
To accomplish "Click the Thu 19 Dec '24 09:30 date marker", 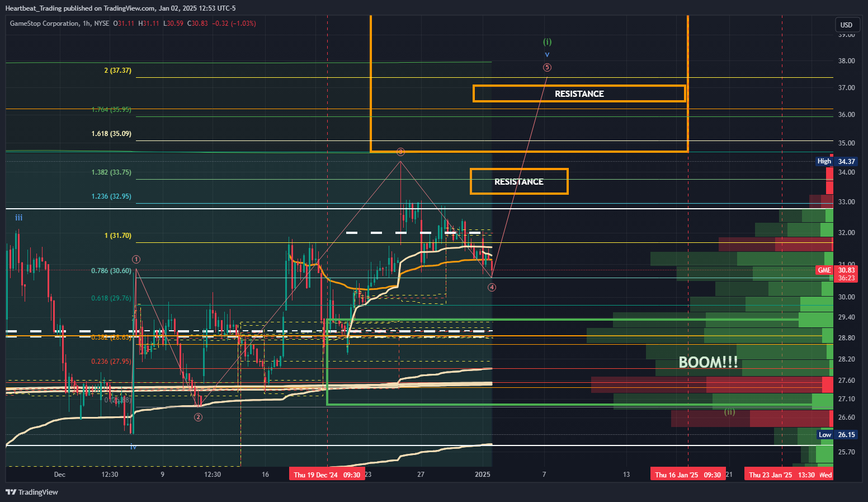I will tap(327, 475).
